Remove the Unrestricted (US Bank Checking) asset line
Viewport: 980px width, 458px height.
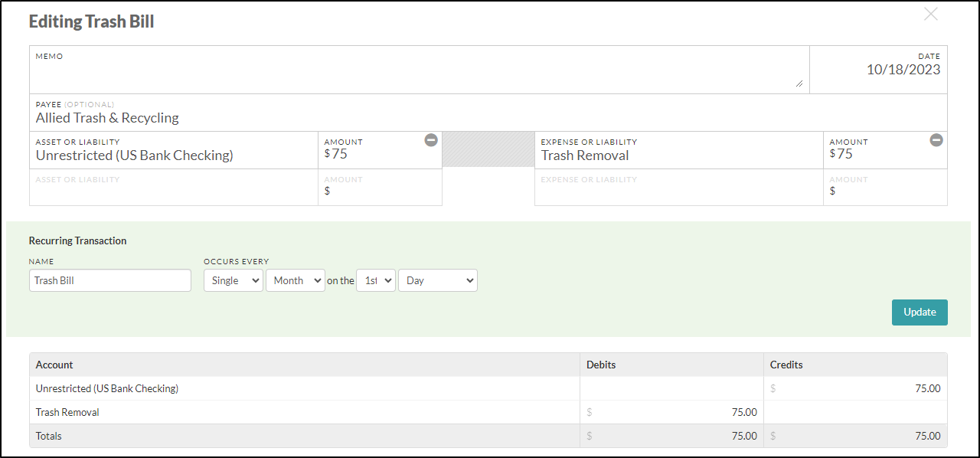(431, 140)
